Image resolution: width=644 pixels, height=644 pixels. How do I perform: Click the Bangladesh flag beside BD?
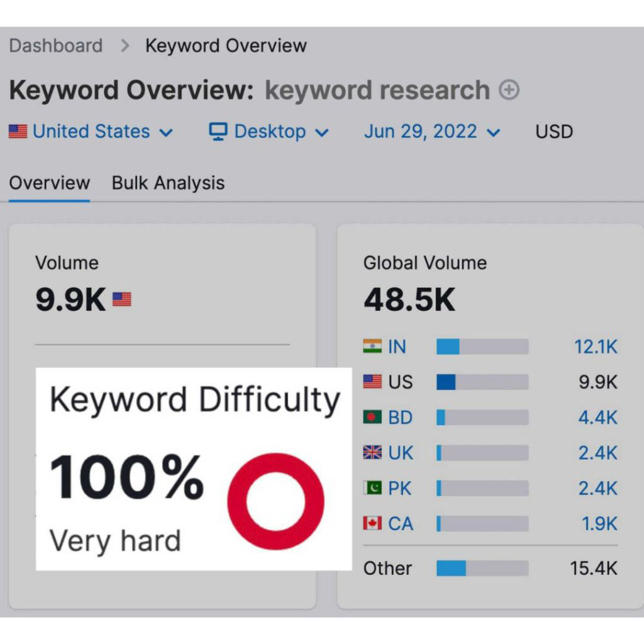click(x=372, y=417)
